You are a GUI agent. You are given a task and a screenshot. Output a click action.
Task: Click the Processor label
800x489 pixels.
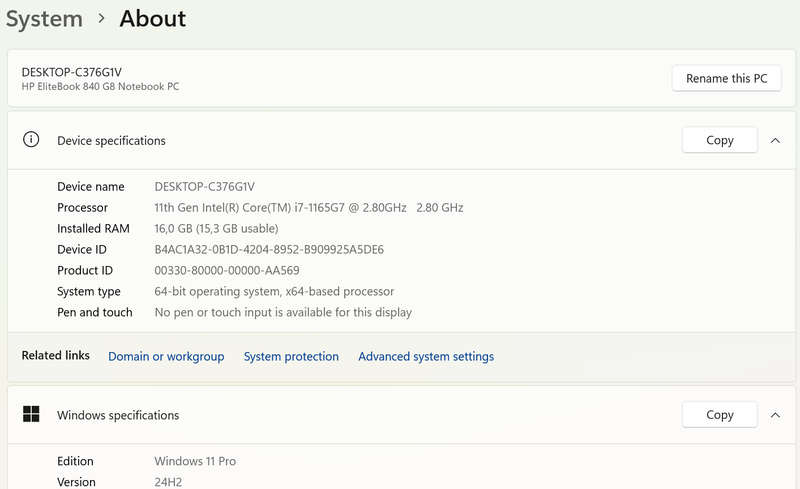click(x=82, y=207)
